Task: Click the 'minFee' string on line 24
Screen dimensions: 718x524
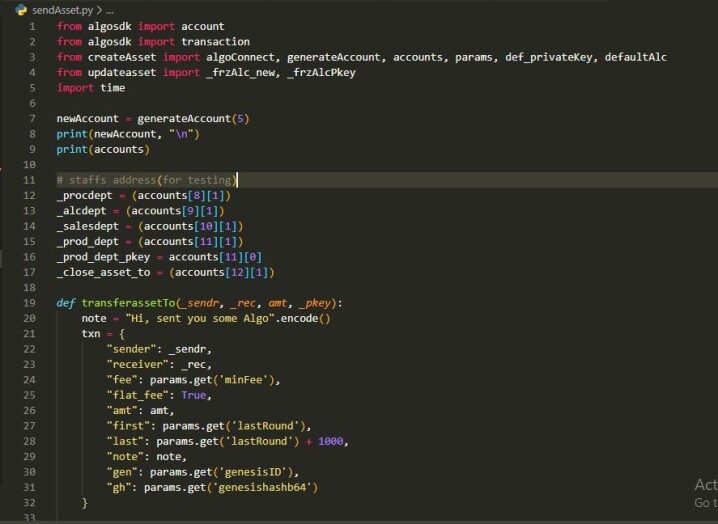Action: (x=244, y=380)
